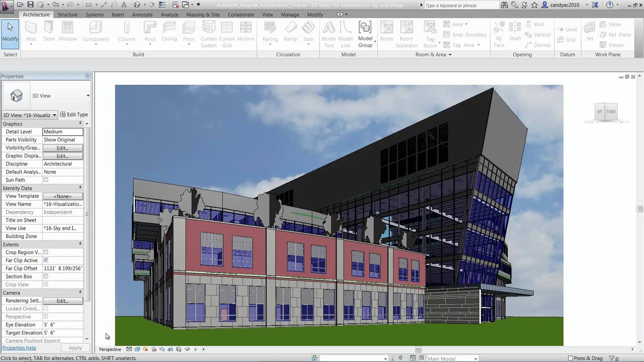Image resolution: width=644 pixels, height=362 pixels.
Task: Click the Save icon in quick access toolbar
Action: coord(31,4)
